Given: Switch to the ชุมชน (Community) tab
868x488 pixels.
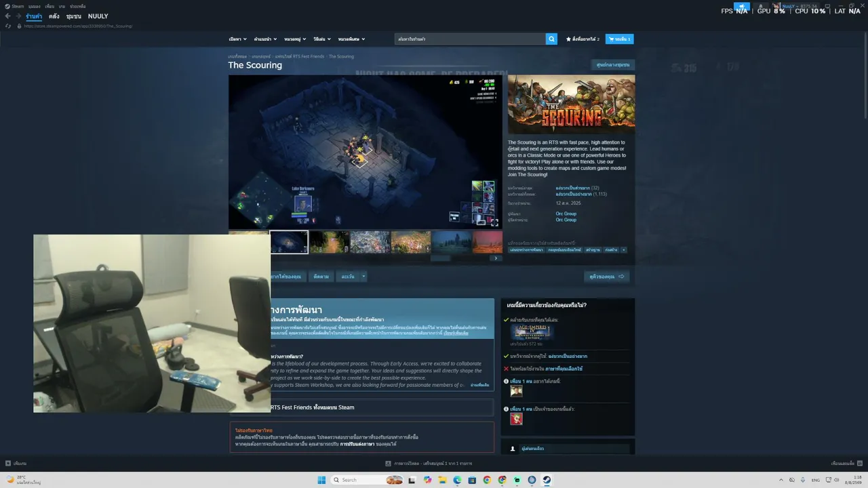Looking at the screenshot, I should 74,16.
